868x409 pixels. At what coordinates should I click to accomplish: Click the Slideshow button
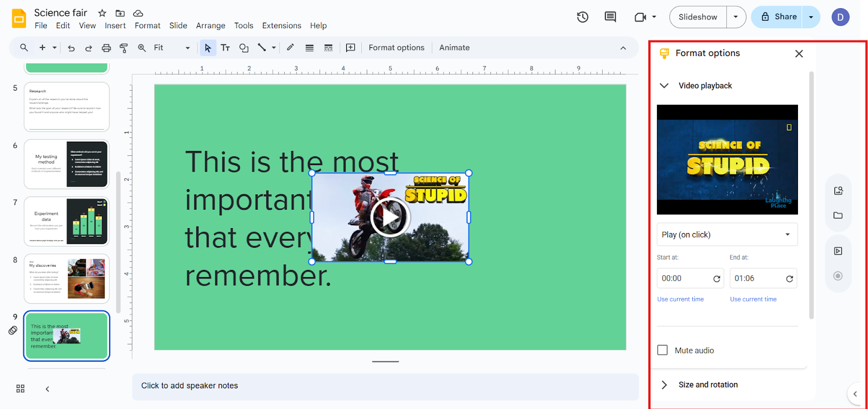tap(698, 17)
